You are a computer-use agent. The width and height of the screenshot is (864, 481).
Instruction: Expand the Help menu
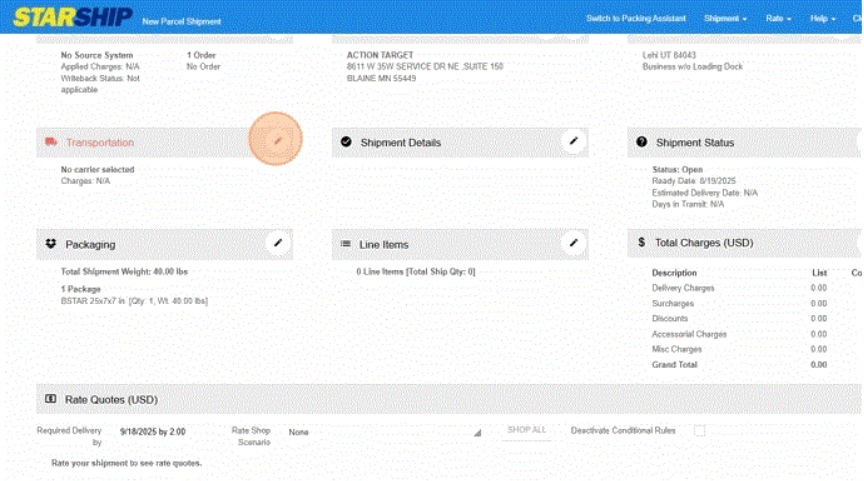tap(823, 19)
